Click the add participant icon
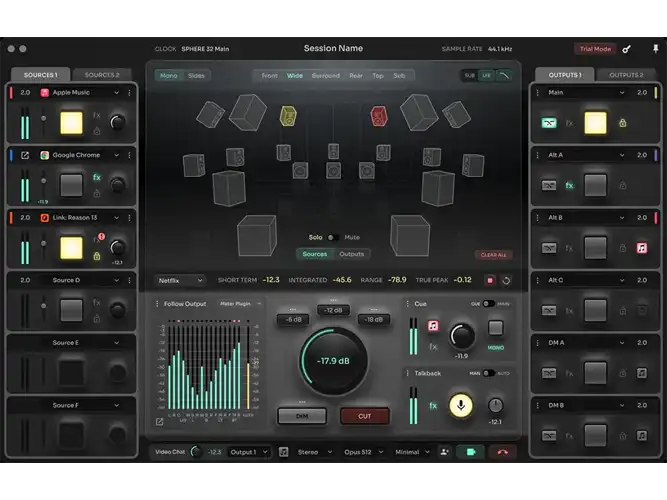The height and width of the screenshot is (500, 667). (445, 452)
